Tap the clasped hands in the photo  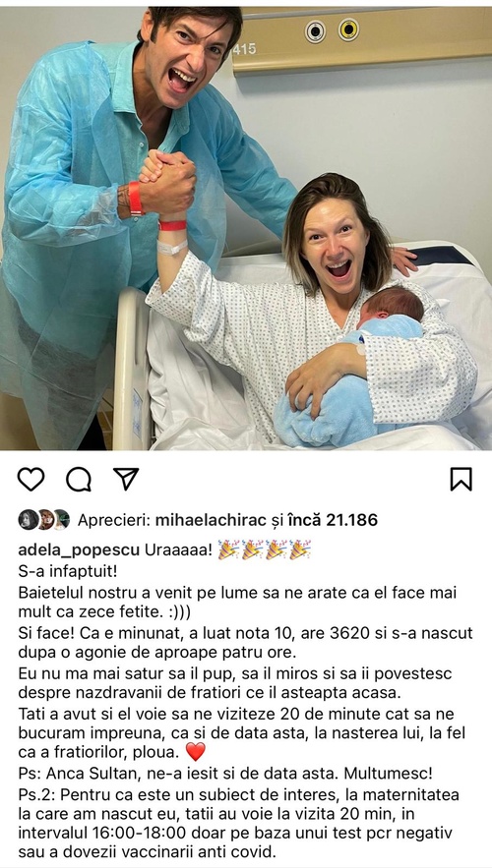pyautogui.click(x=166, y=182)
